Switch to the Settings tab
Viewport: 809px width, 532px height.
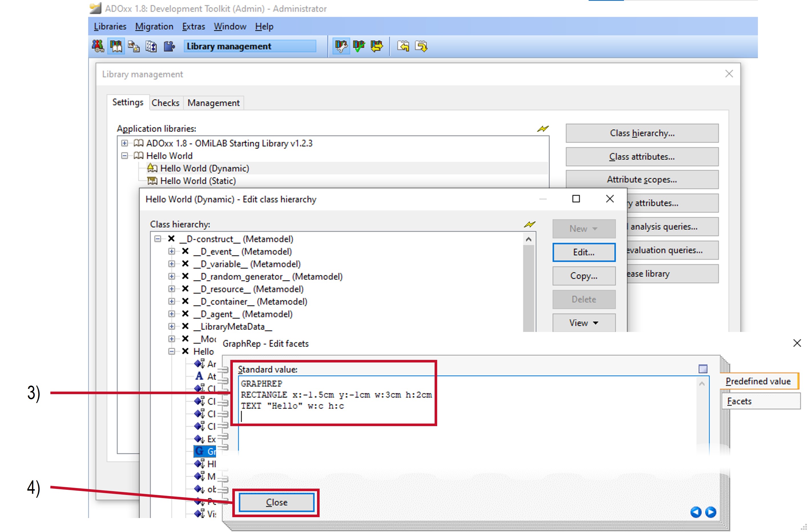(x=128, y=102)
